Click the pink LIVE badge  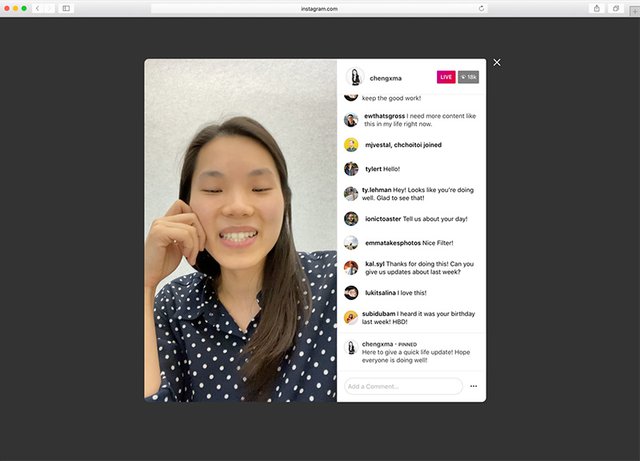[446, 77]
